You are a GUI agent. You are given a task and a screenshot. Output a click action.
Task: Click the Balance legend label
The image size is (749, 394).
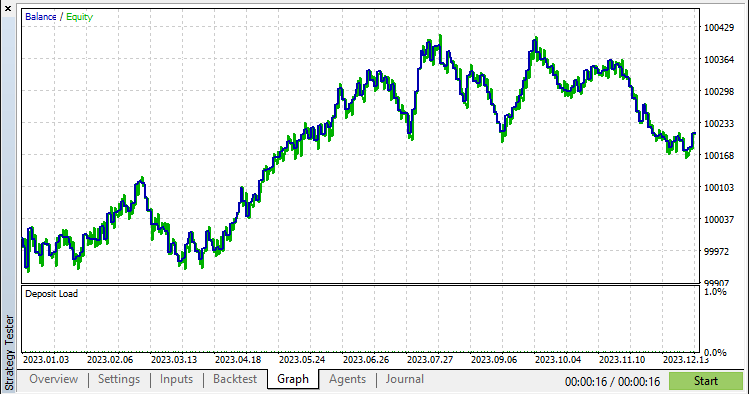click(41, 17)
